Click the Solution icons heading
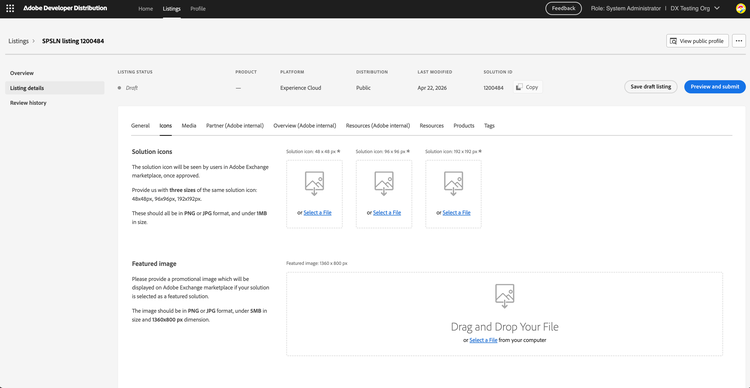Screen dimensions: 750x388 click(x=152, y=152)
